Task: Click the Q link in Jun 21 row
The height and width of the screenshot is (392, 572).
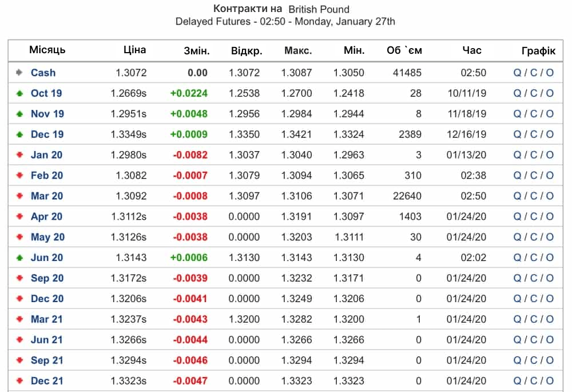Action: click(517, 339)
